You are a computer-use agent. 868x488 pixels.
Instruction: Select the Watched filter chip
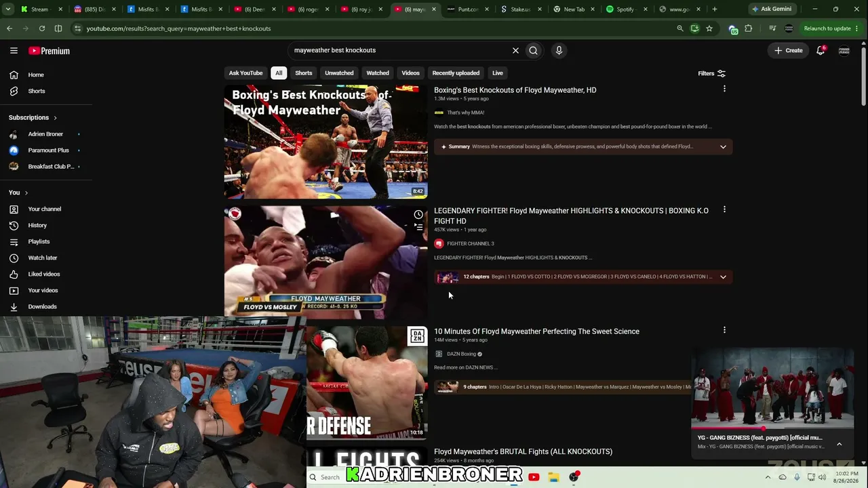tap(378, 73)
